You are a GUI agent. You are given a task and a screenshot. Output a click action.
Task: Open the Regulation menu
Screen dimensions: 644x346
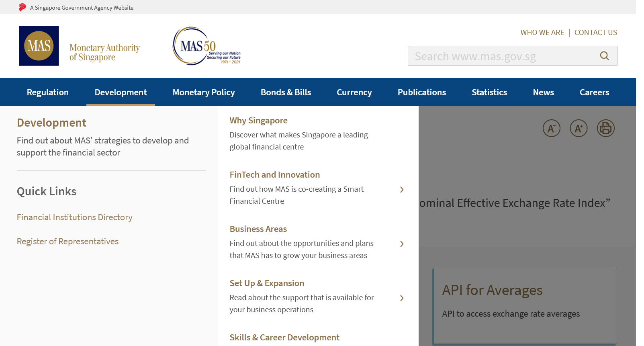pyautogui.click(x=48, y=92)
